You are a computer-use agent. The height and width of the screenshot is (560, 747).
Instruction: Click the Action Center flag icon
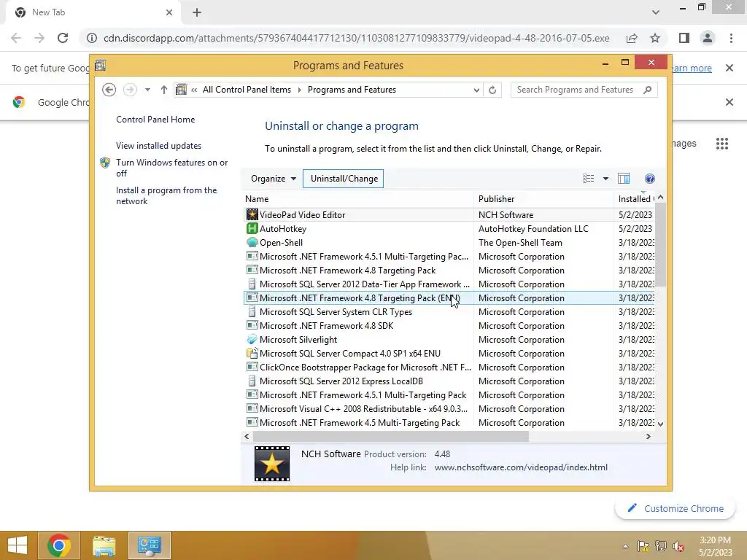point(643,546)
